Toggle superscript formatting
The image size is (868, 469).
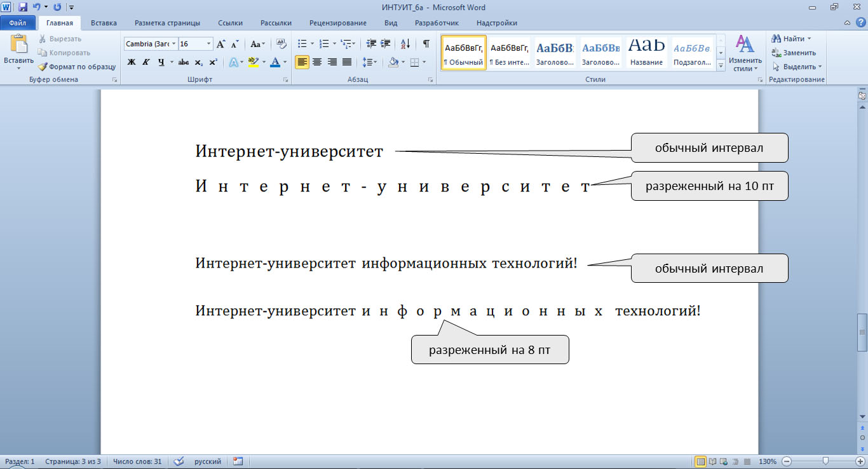(213, 62)
